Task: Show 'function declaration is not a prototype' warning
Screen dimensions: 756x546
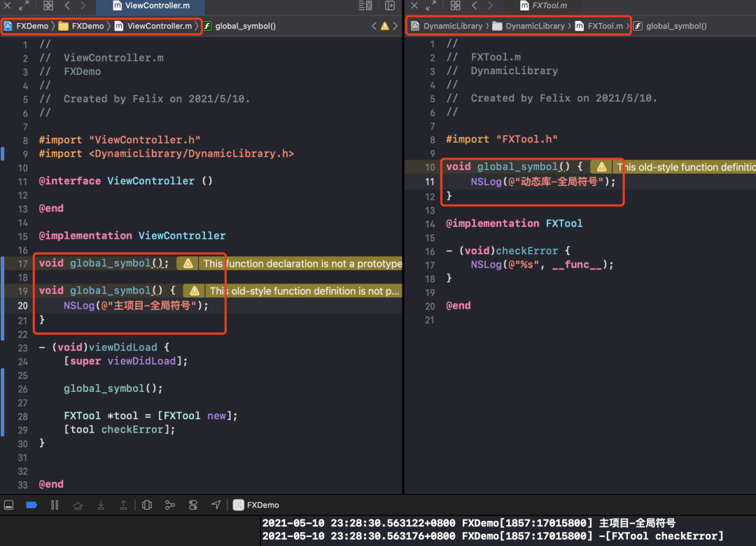Action: point(302,263)
